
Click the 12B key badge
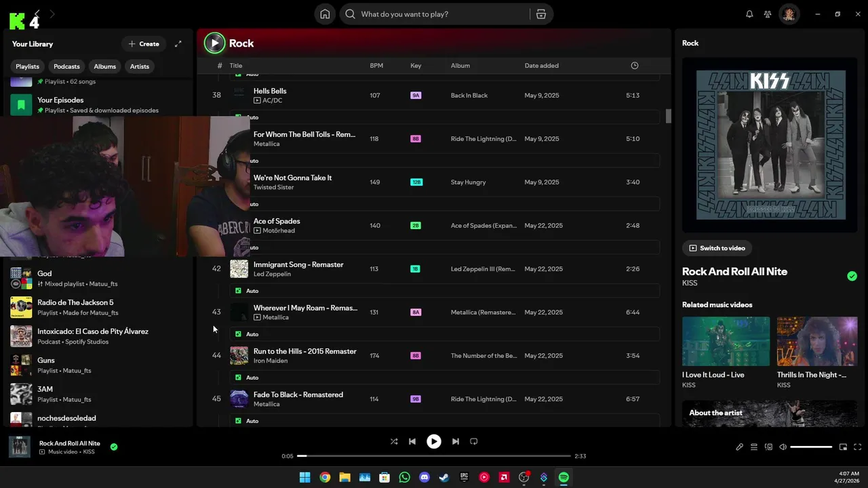pos(416,182)
